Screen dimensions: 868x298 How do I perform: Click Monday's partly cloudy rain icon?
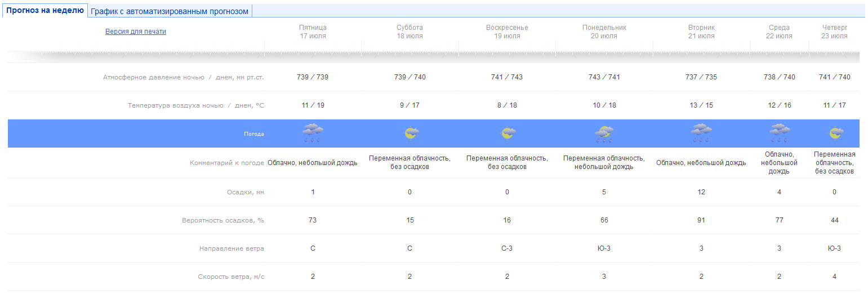click(604, 134)
